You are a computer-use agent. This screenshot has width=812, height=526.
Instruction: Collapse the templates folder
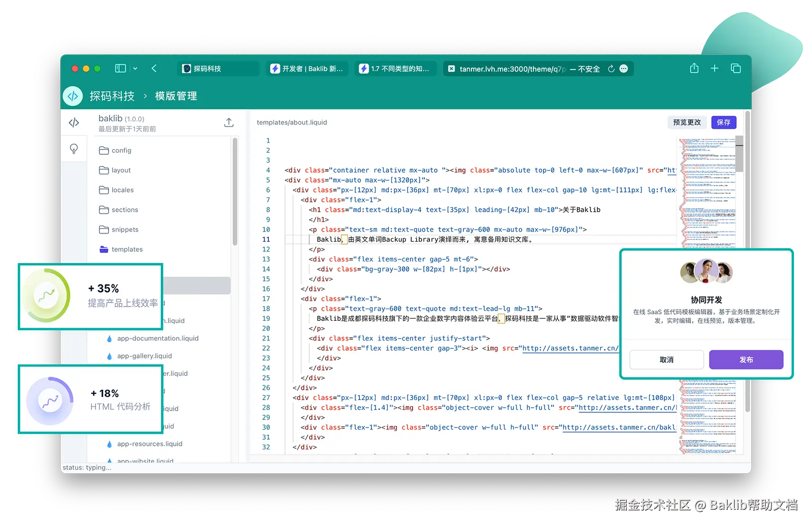(121, 249)
